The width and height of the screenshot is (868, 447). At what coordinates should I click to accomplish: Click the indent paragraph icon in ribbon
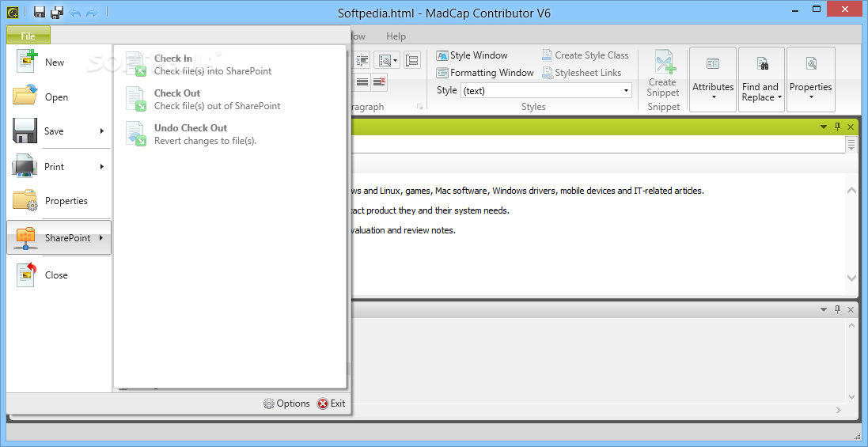[x=362, y=60]
